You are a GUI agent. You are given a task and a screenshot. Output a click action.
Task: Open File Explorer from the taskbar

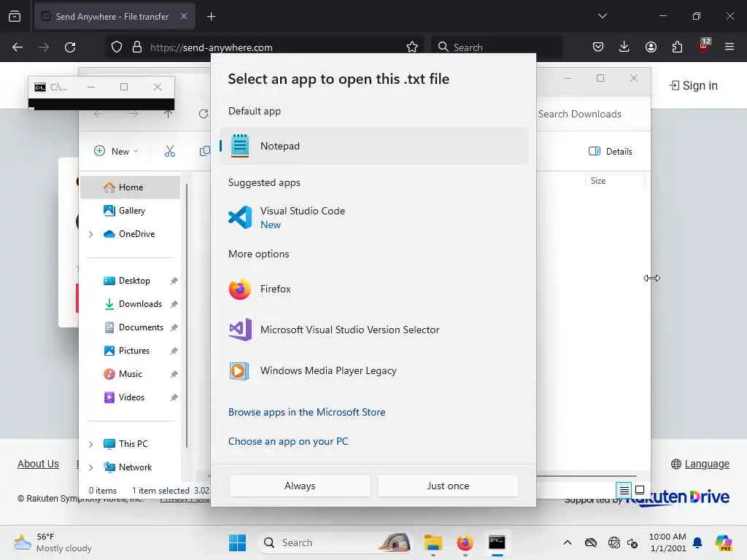coord(433,542)
